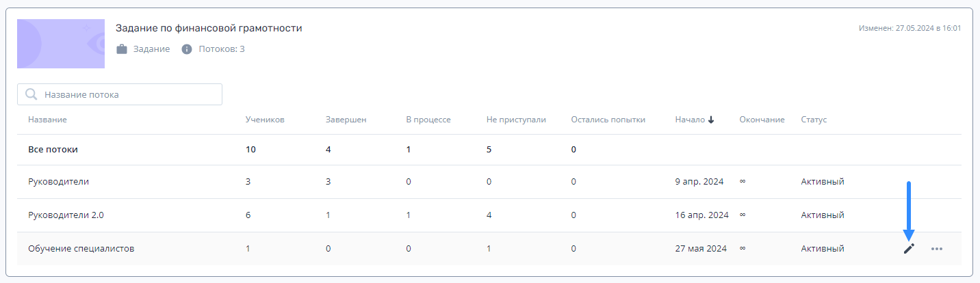Sort by the Статус column header
This screenshot has height=283, width=980.
point(814,120)
